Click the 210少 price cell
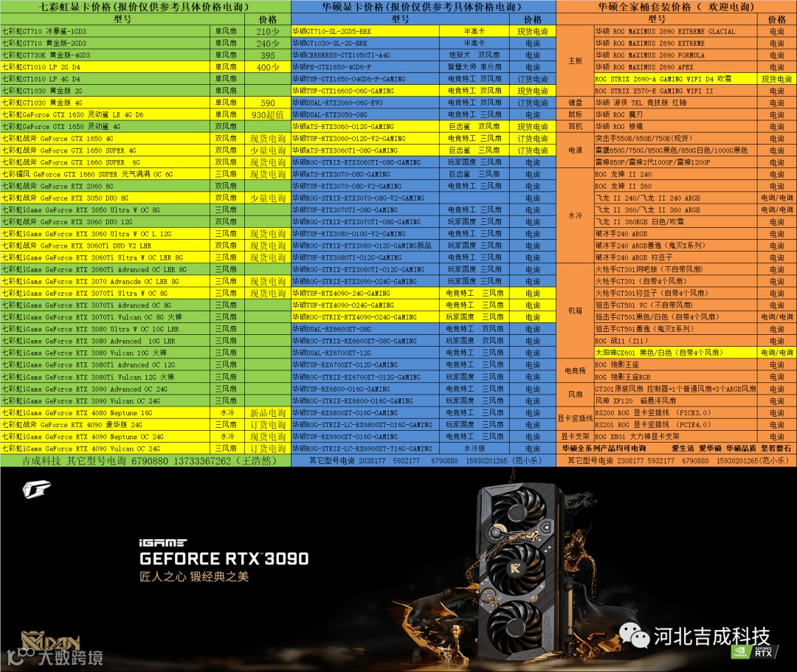This screenshot has width=797, height=672. (268, 32)
